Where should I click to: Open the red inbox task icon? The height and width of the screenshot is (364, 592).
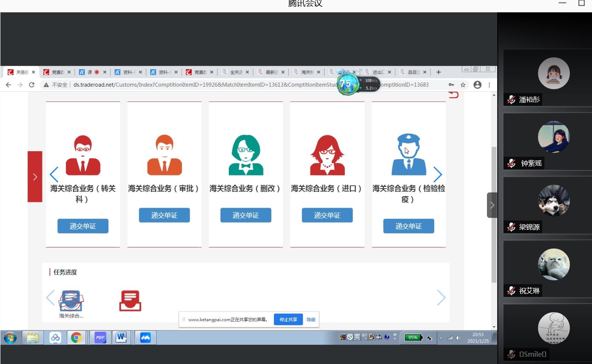(x=130, y=300)
